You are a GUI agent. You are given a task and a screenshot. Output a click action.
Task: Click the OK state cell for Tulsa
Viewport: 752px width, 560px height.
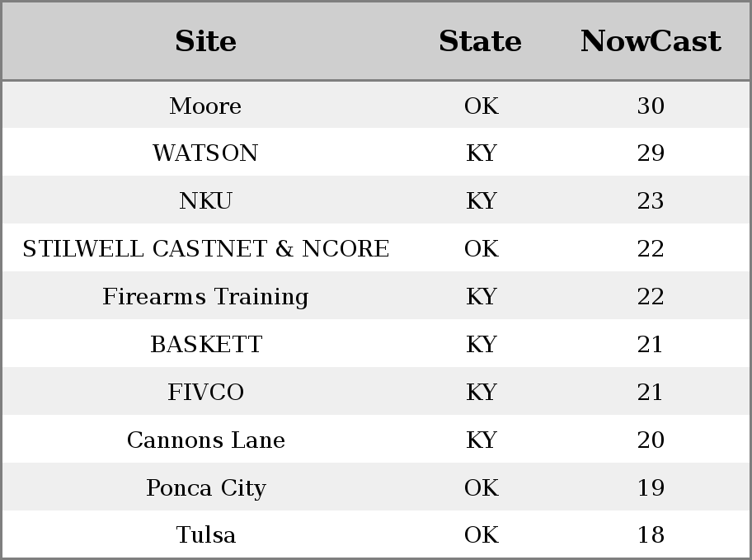click(x=482, y=535)
